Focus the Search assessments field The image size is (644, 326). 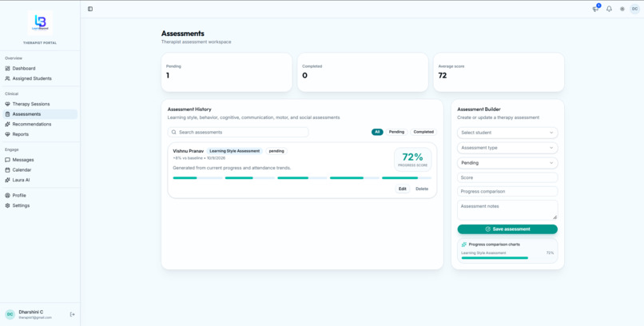(238, 132)
